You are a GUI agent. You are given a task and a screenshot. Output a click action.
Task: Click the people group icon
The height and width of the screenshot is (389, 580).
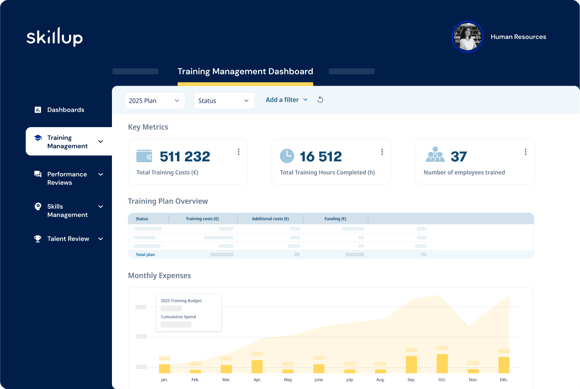pyautogui.click(x=435, y=155)
